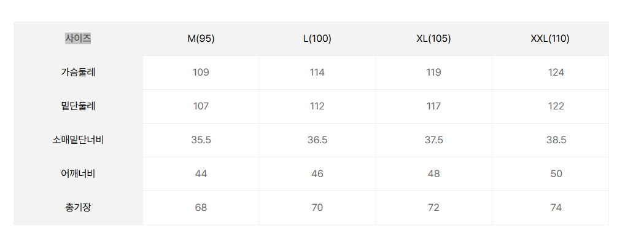Click the 총기장 row label
The width and height of the screenshot is (644, 249).
(x=78, y=207)
